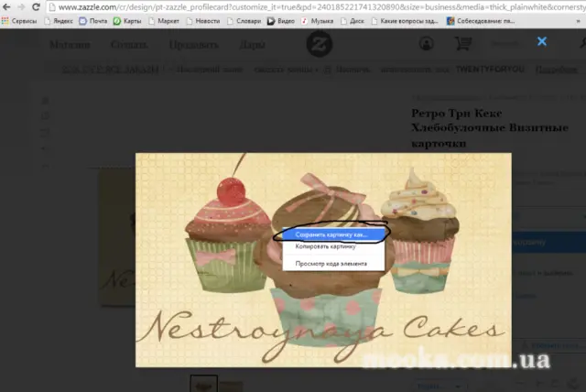The width and height of the screenshot is (586, 392).
Task: Open the Почта bookmark
Action: click(x=93, y=21)
